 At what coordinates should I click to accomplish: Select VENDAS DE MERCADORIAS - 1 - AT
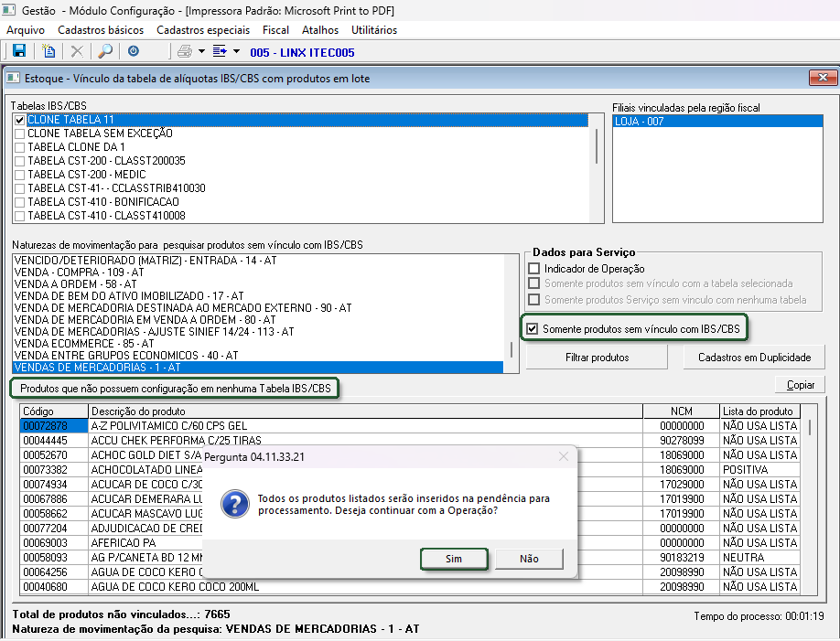[x=258, y=368]
